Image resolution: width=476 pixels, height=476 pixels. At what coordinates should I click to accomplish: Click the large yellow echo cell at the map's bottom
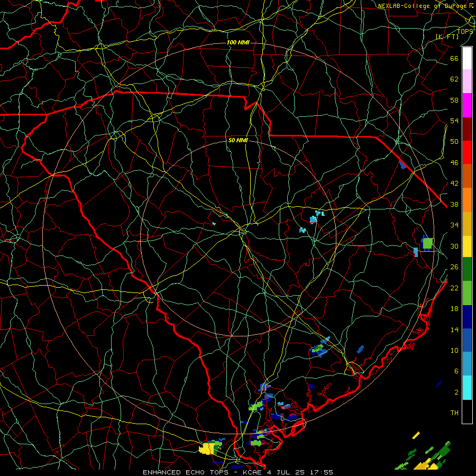pyautogui.click(x=207, y=448)
